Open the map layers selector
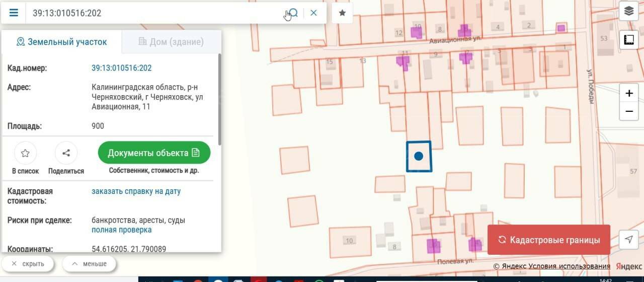644x282 pixels. [628, 11]
